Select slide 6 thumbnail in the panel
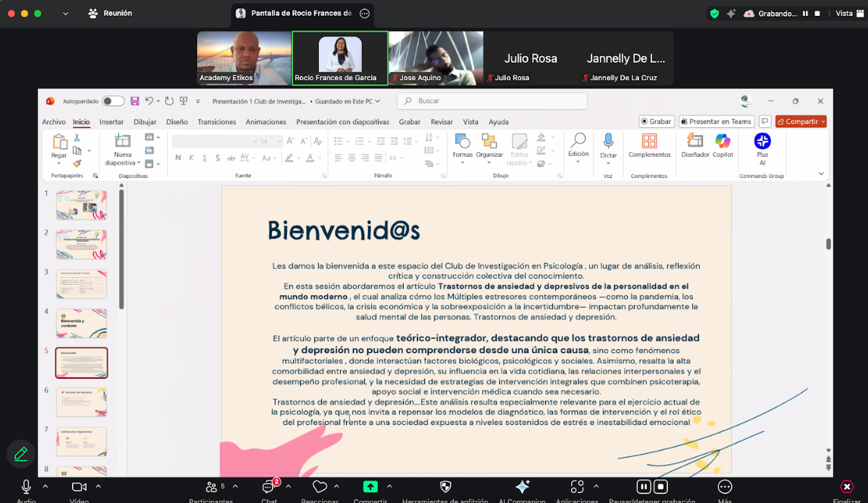 [x=81, y=402]
